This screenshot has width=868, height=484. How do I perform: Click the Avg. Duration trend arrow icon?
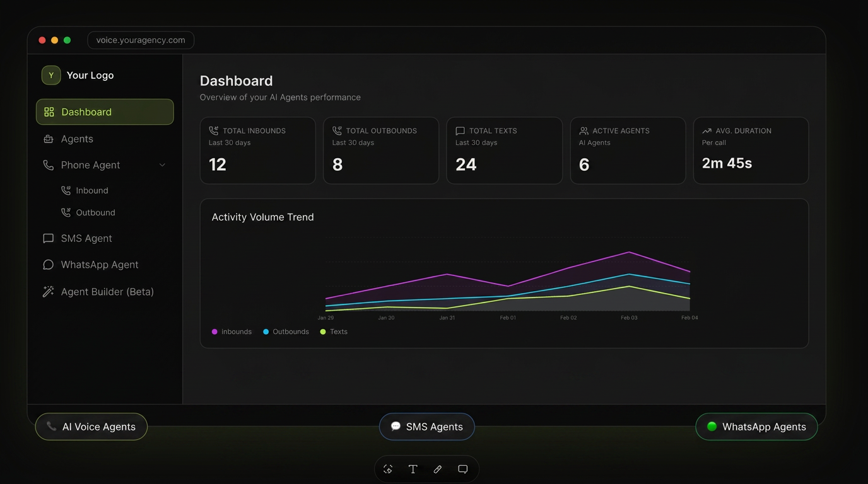coord(707,130)
